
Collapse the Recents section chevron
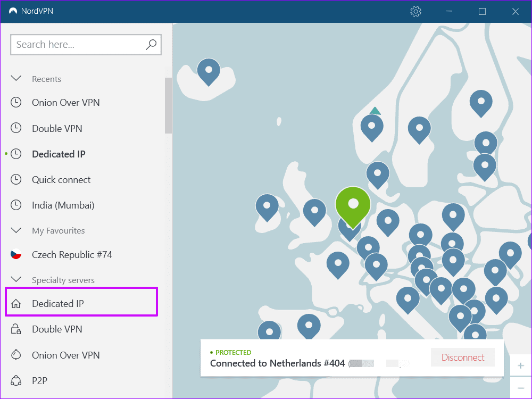click(x=16, y=79)
